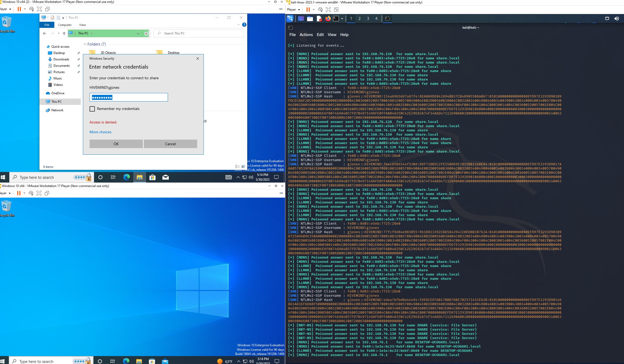
Task: Open Customize Quick Access Toolbar dropdown in explorer
Action: coord(63,18)
